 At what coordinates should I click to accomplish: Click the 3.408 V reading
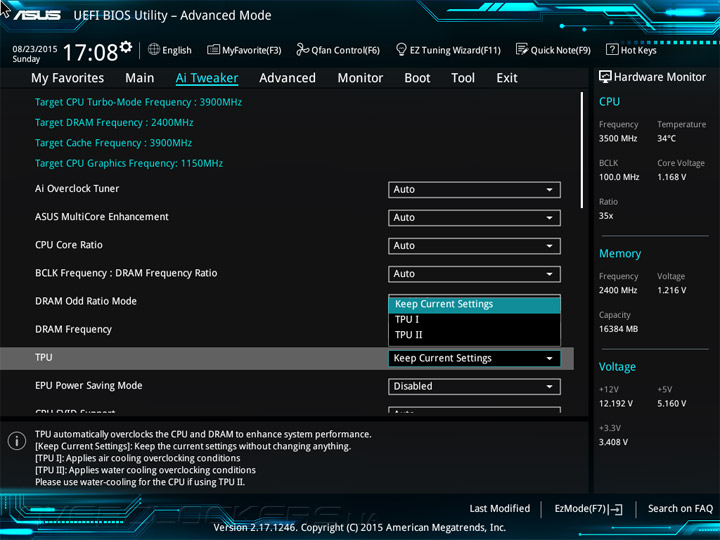(613, 442)
